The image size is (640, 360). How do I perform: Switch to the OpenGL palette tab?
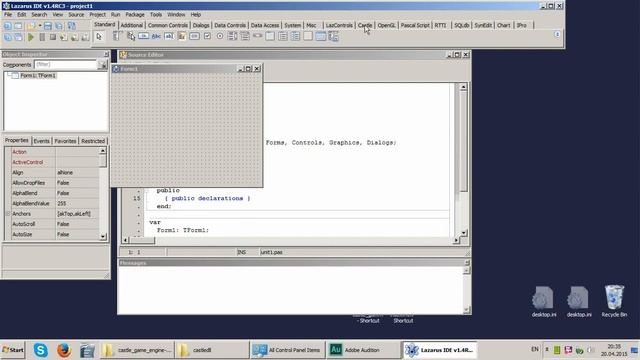coord(386,25)
